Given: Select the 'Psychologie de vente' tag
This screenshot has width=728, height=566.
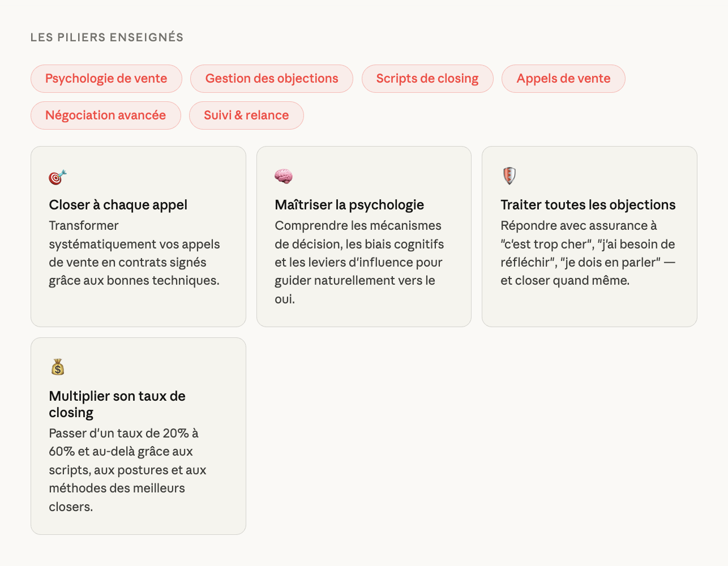Looking at the screenshot, I should (x=106, y=79).
